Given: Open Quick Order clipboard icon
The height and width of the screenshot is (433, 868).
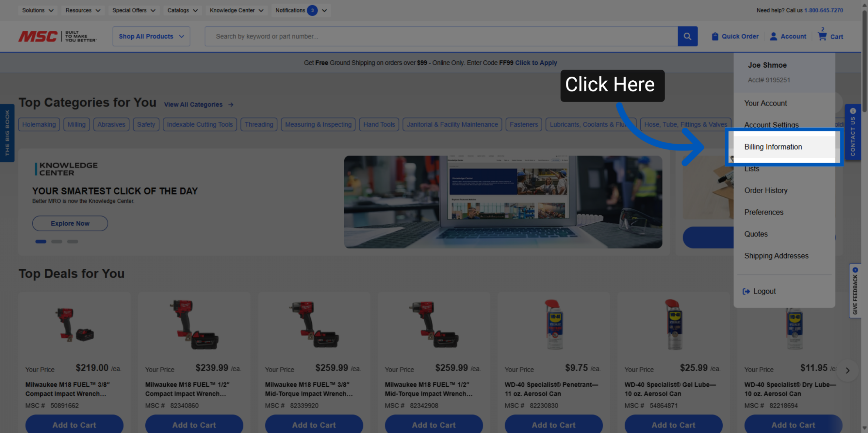Looking at the screenshot, I should click(715, 36).
